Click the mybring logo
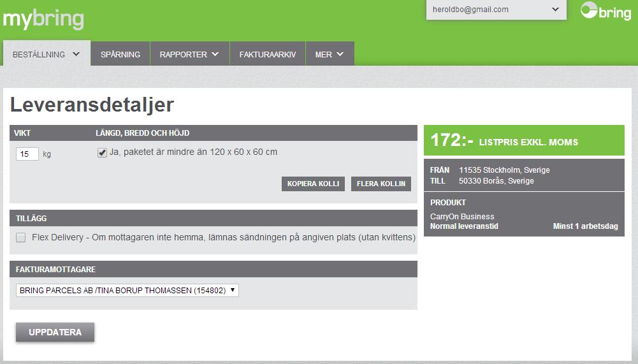The height and width of the screenshot is (364, 638). click(x=43, y=19)
